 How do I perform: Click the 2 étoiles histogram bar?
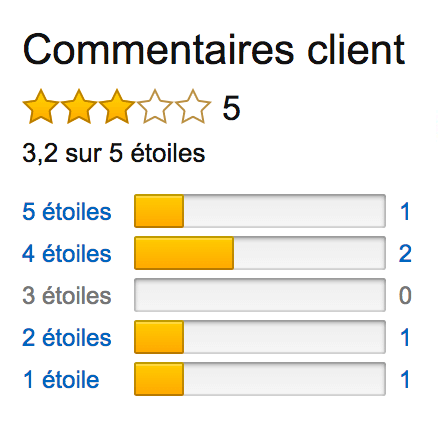(260, 337)
